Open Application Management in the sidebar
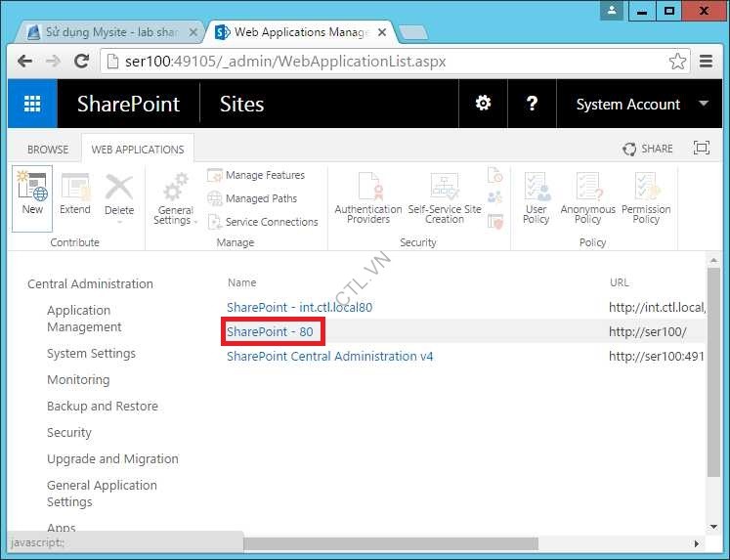Image resolution: width=730 pixels, height=560 pixels. point(84,319)
